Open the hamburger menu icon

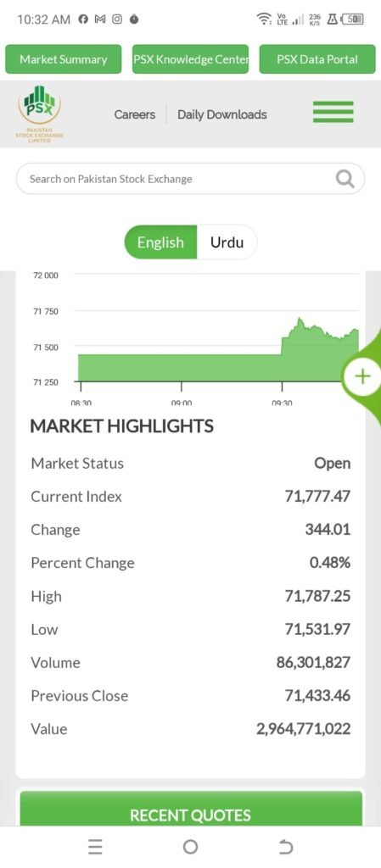(x=333, y=112)
